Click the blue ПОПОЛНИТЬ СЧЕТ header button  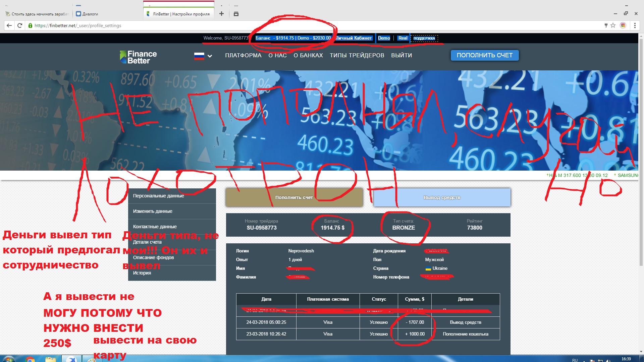pos(484,55)
